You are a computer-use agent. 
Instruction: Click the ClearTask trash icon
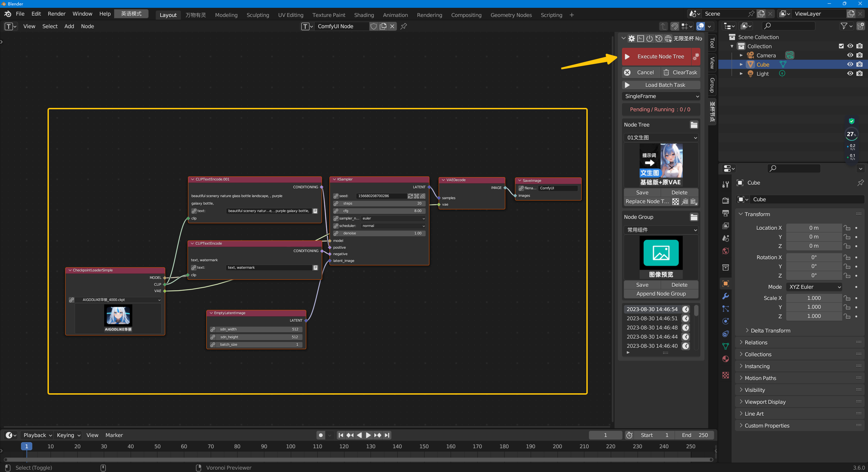coord(666,72)
